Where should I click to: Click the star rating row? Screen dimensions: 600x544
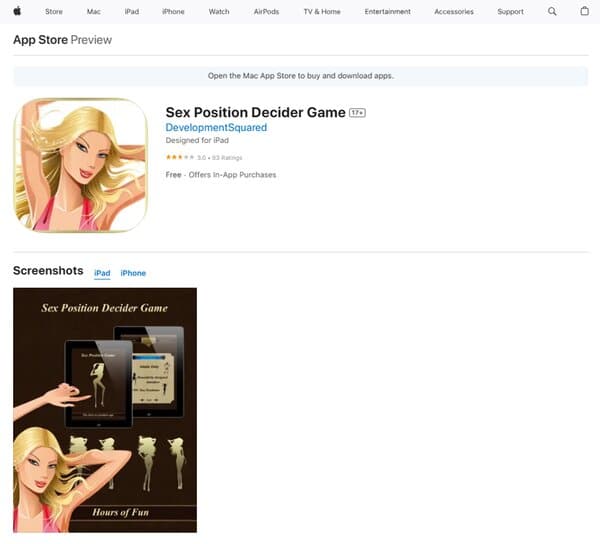tap(204, 158)
